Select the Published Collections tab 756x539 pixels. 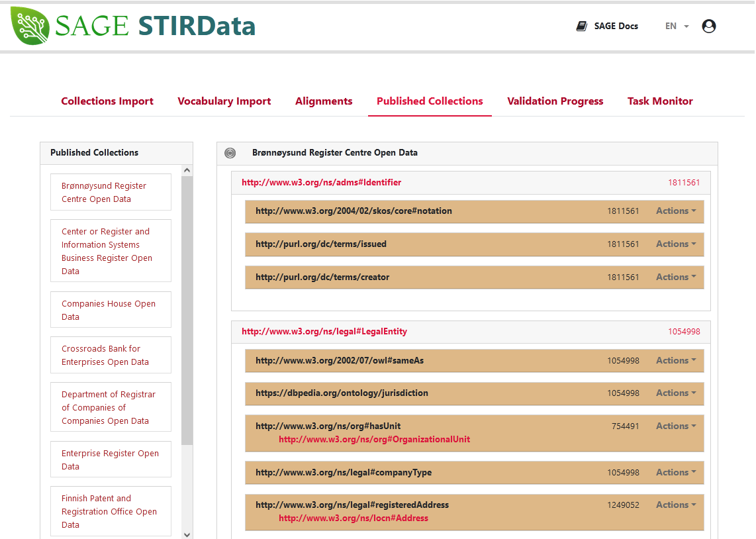click(430, 101)
